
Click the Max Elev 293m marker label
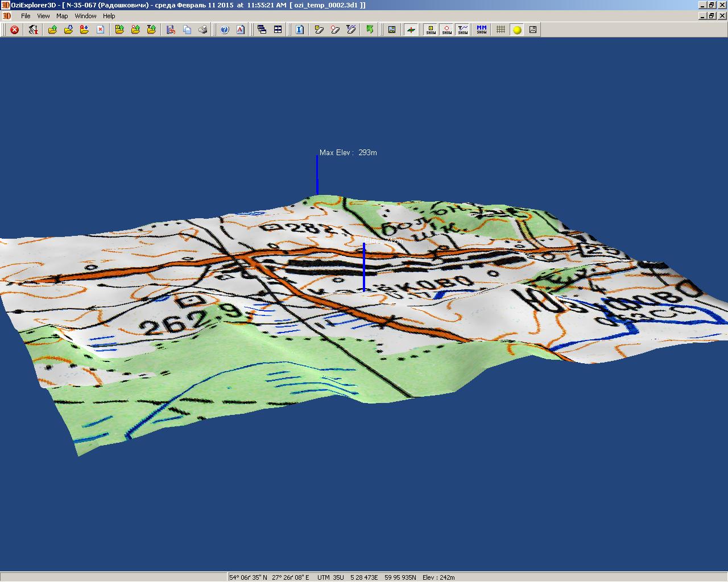[348, 152]
